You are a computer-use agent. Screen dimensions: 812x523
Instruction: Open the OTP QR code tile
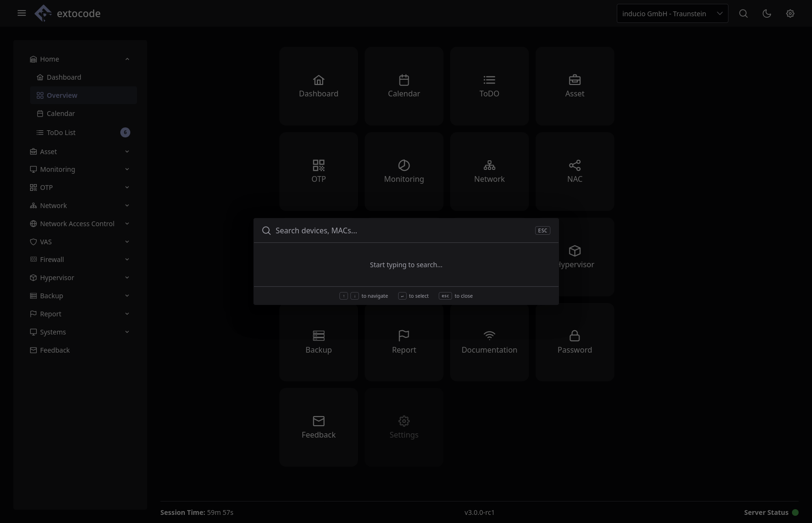[x=318, y=172]
